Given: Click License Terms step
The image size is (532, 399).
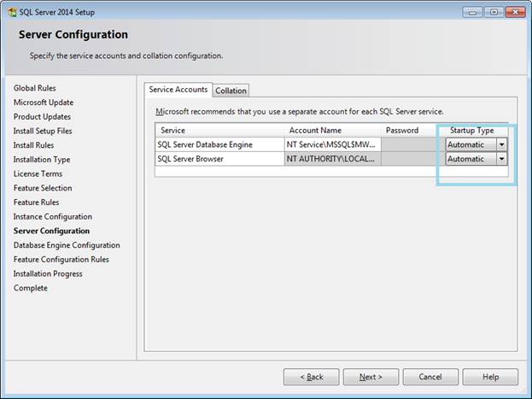Looking at the screenshot, I should click(x=38, y=173).
